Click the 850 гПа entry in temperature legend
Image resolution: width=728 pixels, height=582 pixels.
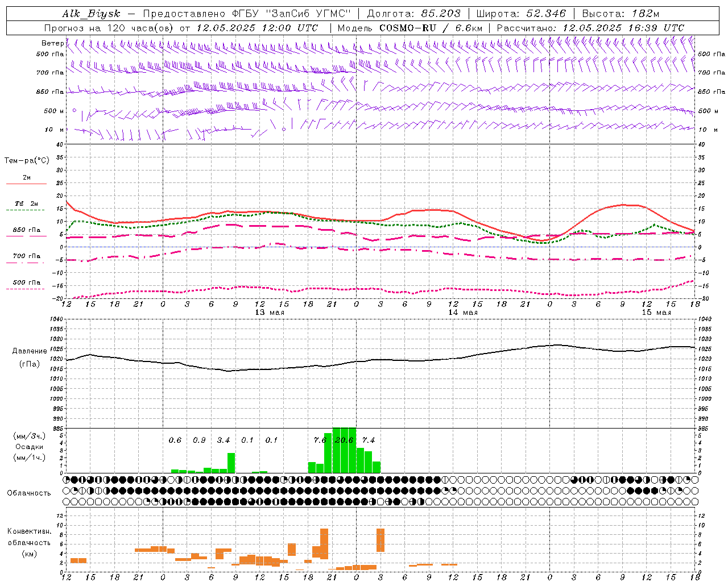pyautogui.click(x=27, y=230)
